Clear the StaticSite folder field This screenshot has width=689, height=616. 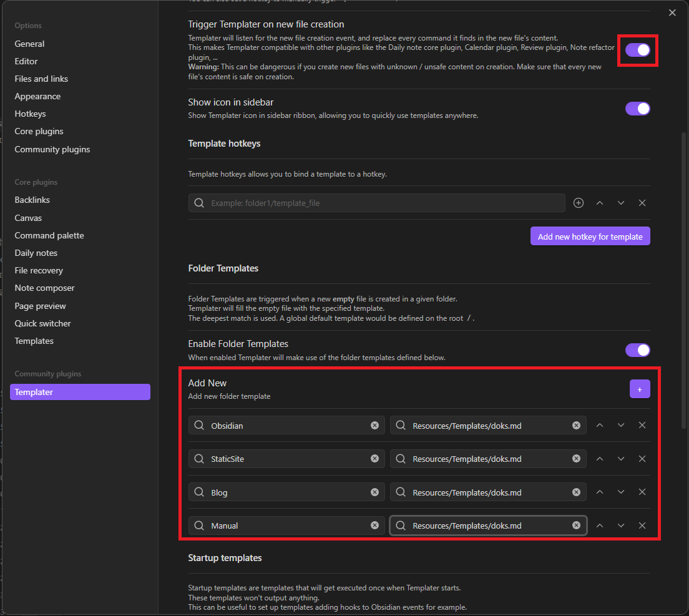coord(375,459)
